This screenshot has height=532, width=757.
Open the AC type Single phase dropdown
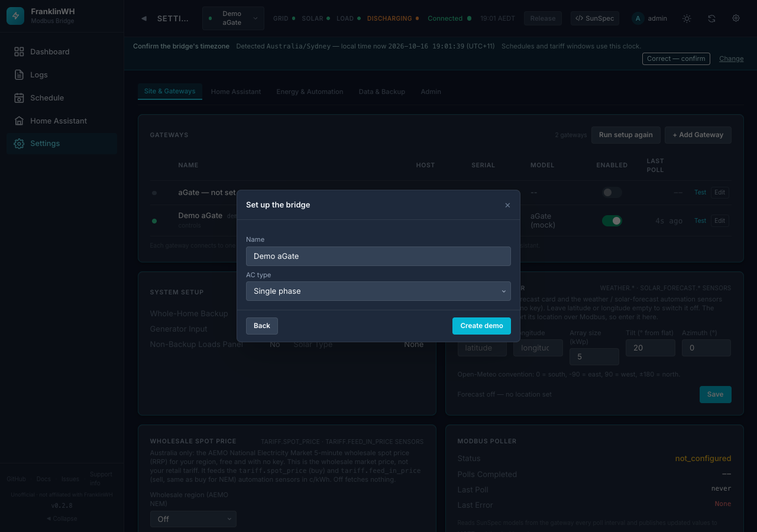378,291
